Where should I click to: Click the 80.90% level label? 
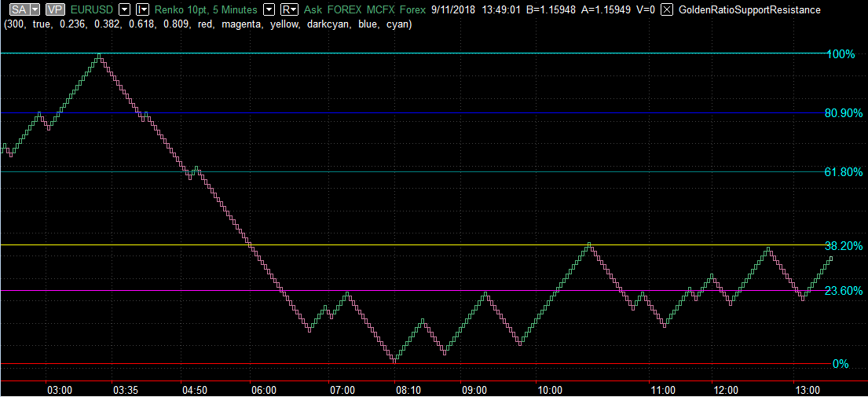click(844, 113)
